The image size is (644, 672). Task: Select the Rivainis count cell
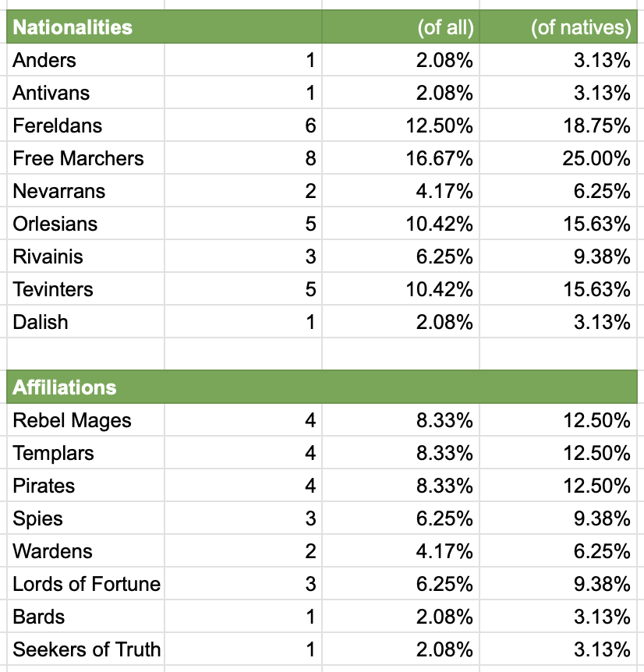243,256
